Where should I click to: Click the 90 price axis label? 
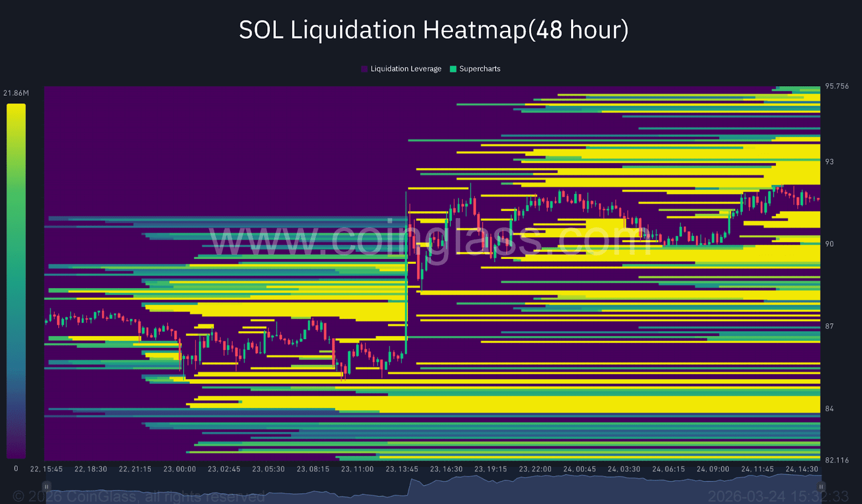pyautogui.click(x=829, y=244)
